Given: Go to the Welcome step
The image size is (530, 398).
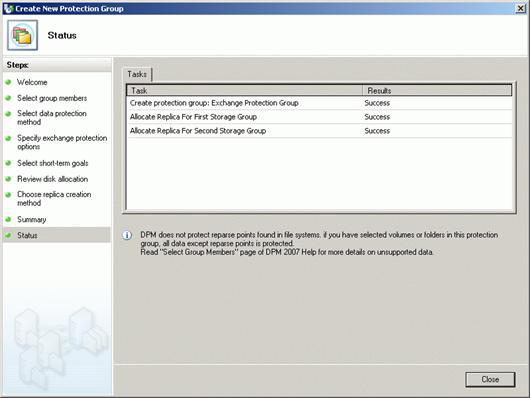Looking at the screenshot, I should tap(32, 82).
